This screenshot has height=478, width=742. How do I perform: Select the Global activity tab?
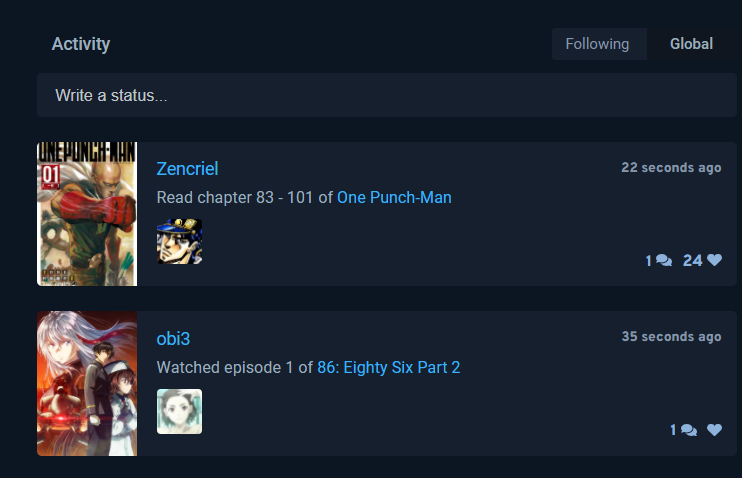691,44
